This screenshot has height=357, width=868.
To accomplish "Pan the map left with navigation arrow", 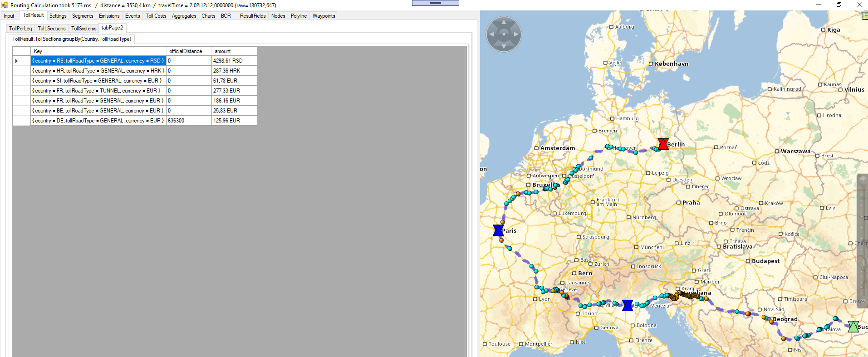I will point(491,34).
